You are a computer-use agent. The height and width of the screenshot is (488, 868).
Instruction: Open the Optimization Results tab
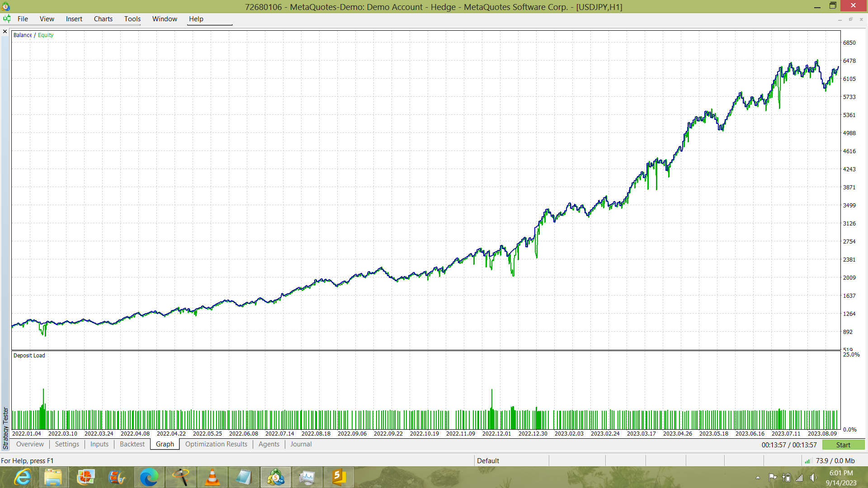tap(216, 444)
